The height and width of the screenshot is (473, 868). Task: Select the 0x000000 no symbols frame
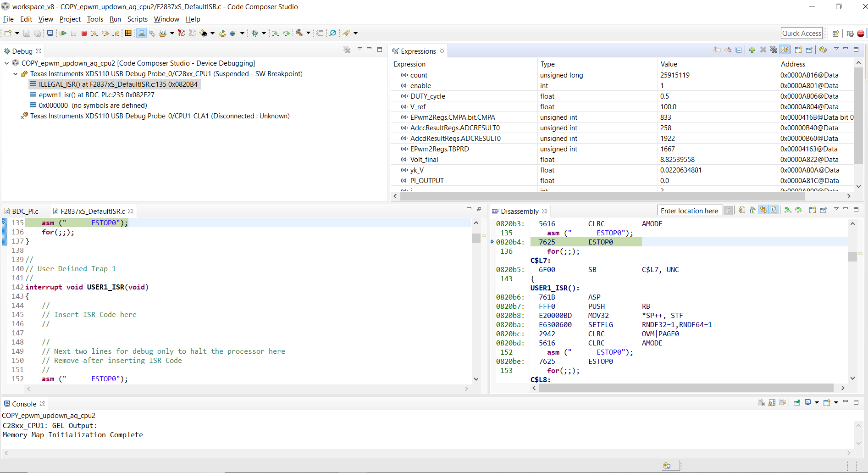[88, 106]
